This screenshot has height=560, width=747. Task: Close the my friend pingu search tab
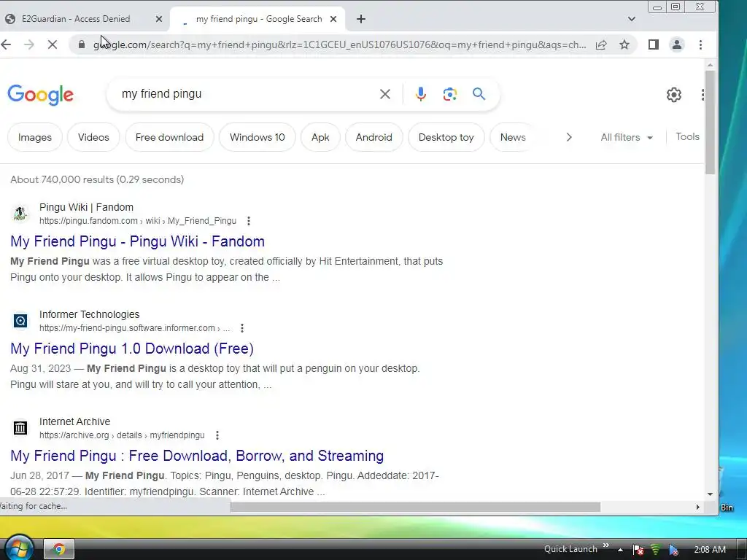point(333,19)
